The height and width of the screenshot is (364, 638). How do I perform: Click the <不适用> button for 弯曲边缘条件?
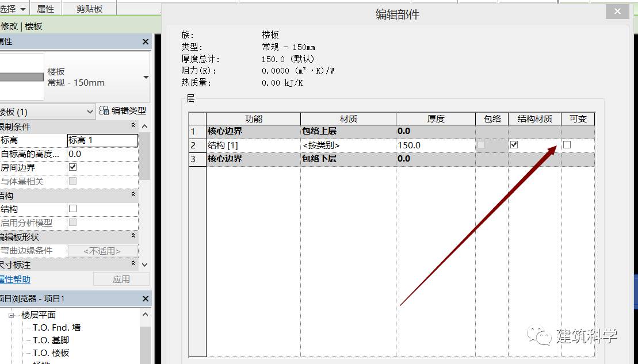click(102, 251)
